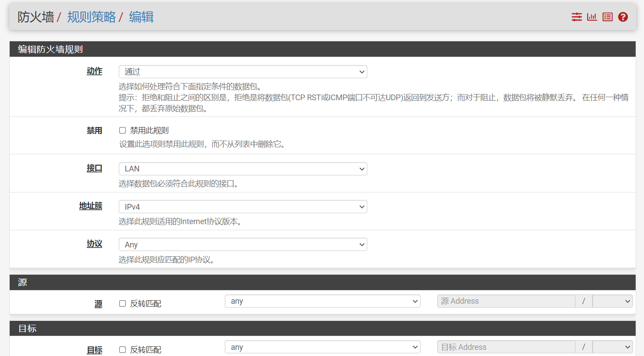Open the source subnet mask dropdown
Viewport: 644px width, 356px height.
click(x=612, y=301)
